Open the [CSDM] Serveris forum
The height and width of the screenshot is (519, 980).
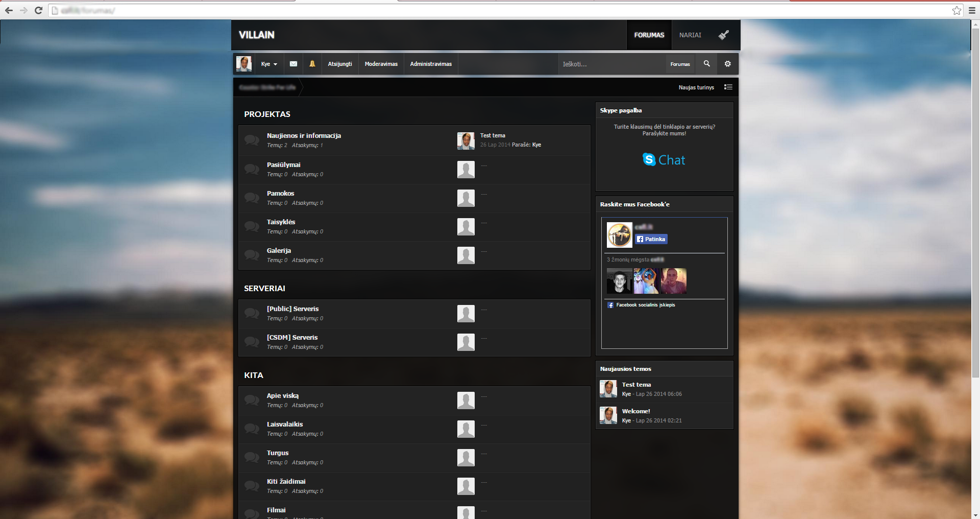click(x=292, y=337)
